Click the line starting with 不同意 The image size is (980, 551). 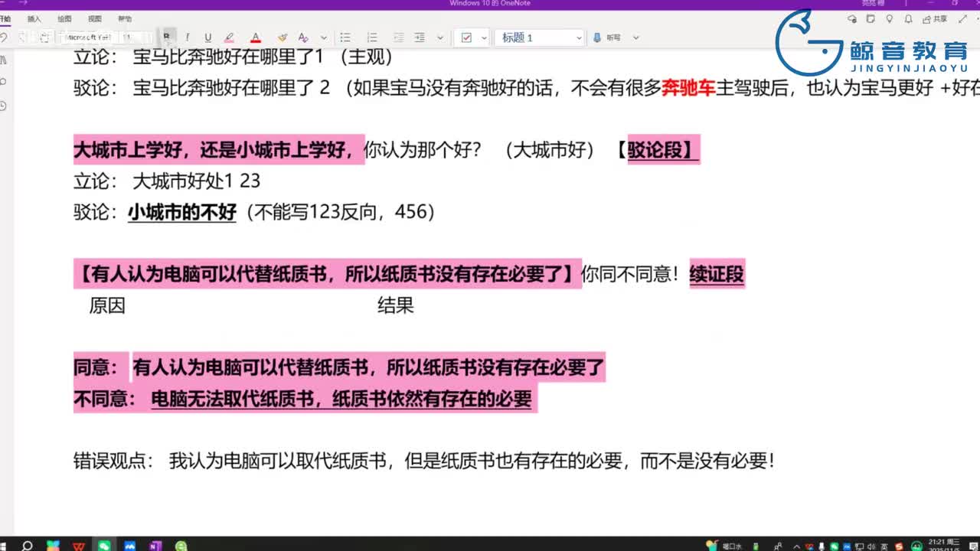tap(302, 399)
